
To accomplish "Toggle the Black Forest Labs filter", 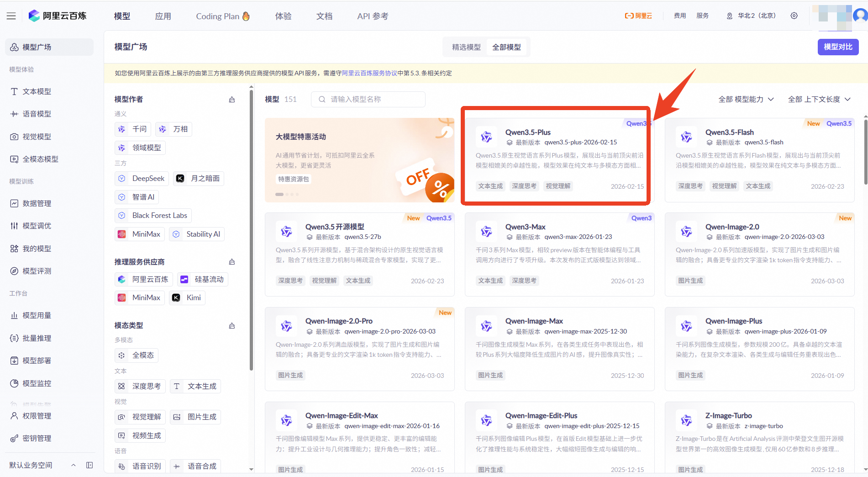I will click(x=153, y=215).
